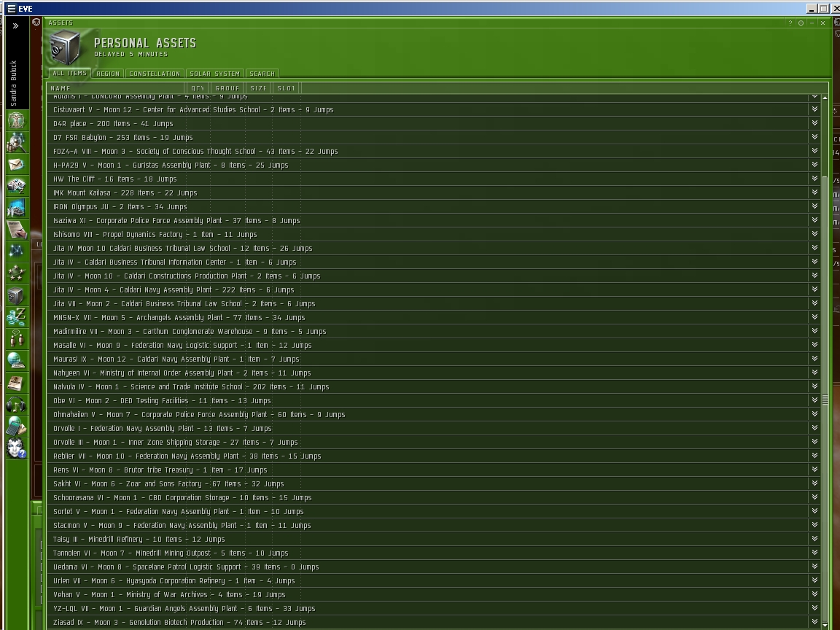
Task: Expand the Rens VI Brutor tribe Treasury chevron
Action: [x=814, y=470]
